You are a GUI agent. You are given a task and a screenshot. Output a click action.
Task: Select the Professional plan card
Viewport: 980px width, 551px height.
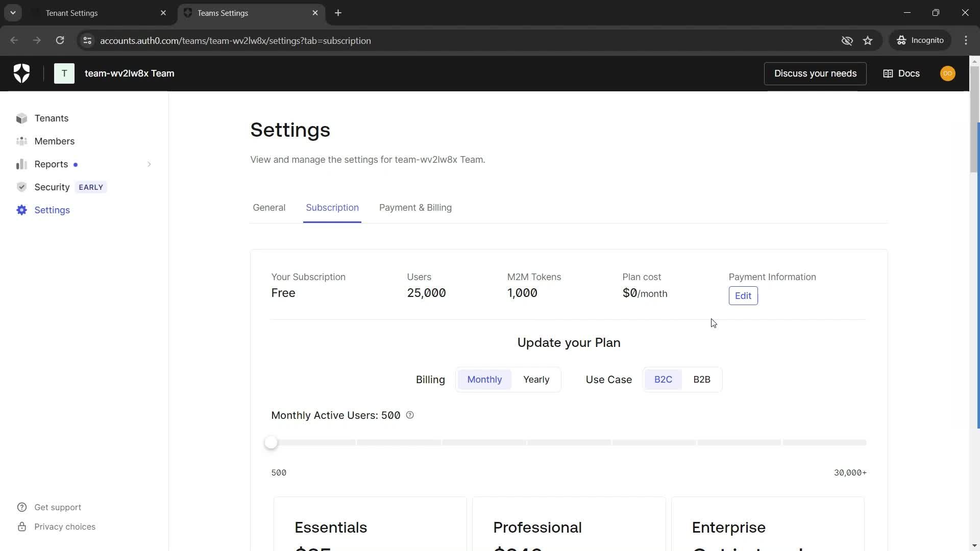569,524
